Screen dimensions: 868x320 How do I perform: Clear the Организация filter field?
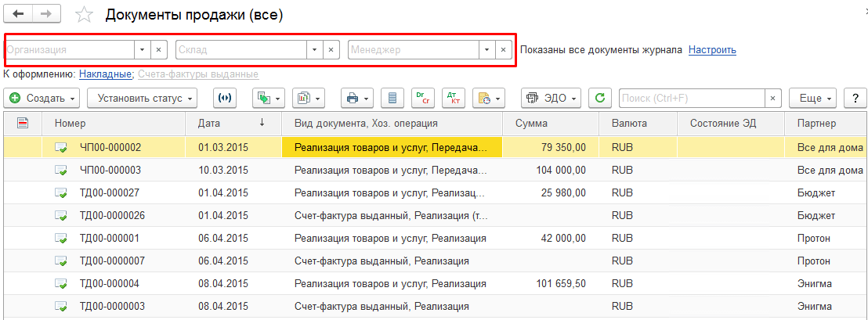click(x=159, y=50)
